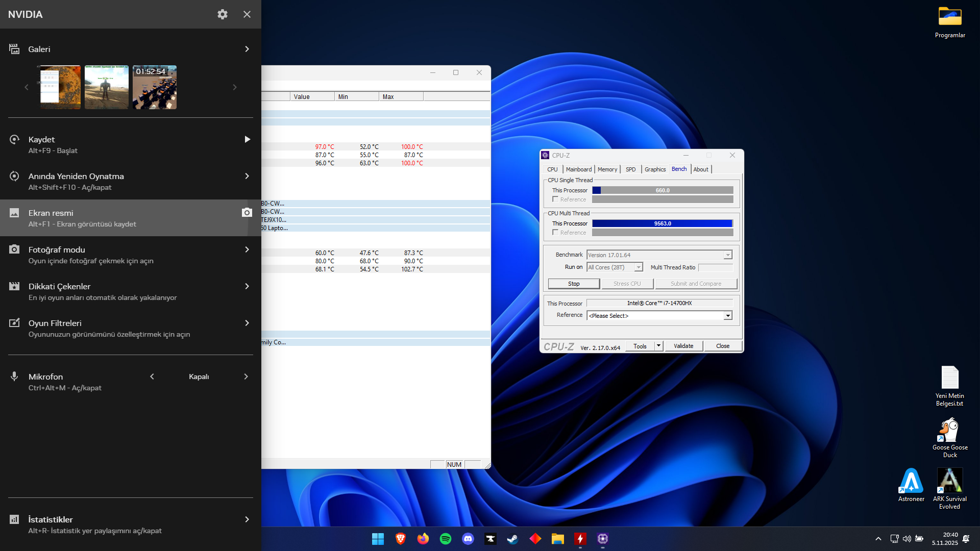Go to previous gallery thumbnails
This screenshot has width=980, height=551.
click(27, 87)
